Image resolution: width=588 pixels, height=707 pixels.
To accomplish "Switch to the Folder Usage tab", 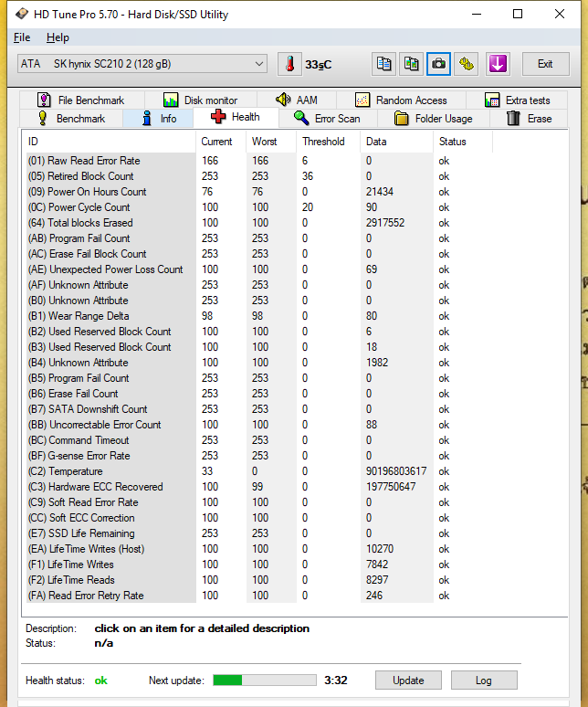I will (x=434, y=119).
